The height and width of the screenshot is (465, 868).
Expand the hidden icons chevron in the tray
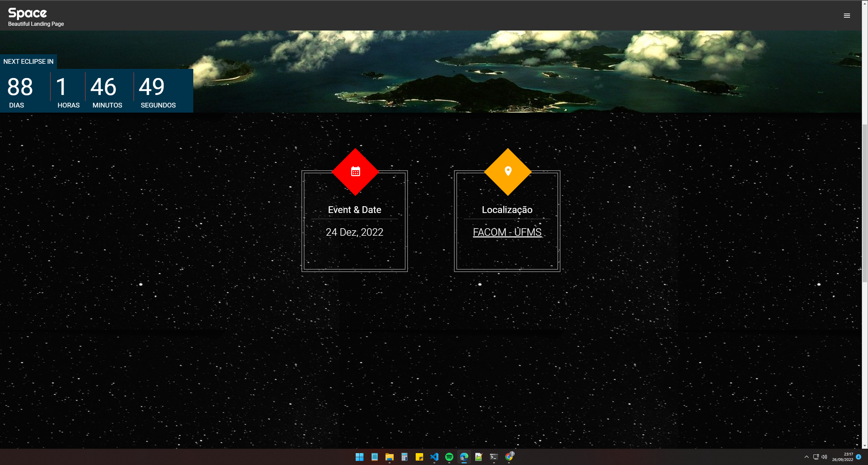coord(807,457)
